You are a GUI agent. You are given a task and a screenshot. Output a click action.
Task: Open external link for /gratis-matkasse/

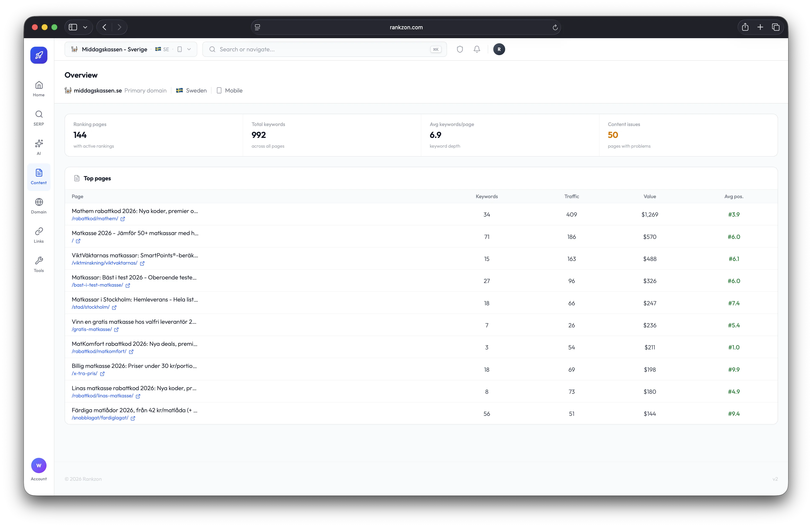116,330
